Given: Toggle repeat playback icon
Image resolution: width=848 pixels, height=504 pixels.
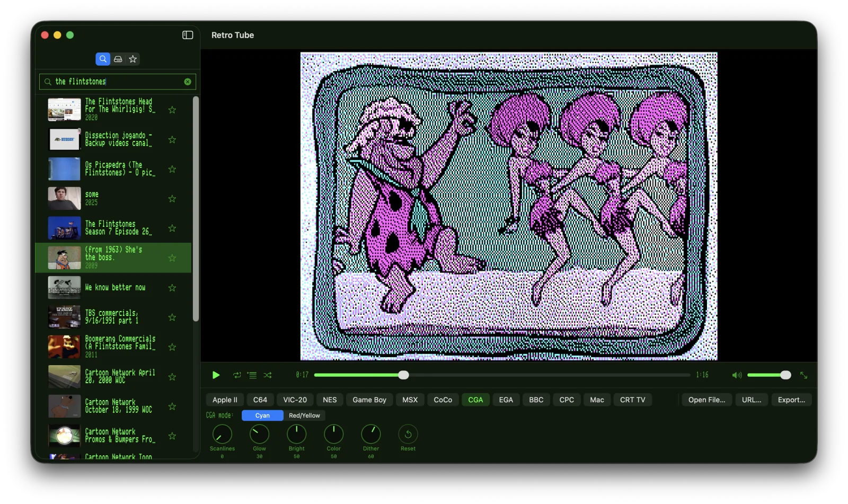Looking at the screenshot, I should pos(237,375).
